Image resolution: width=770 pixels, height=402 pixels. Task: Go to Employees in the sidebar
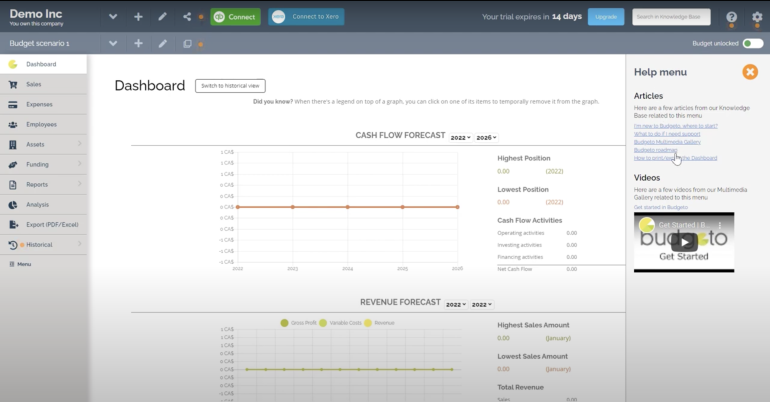[x=43, y=124]
